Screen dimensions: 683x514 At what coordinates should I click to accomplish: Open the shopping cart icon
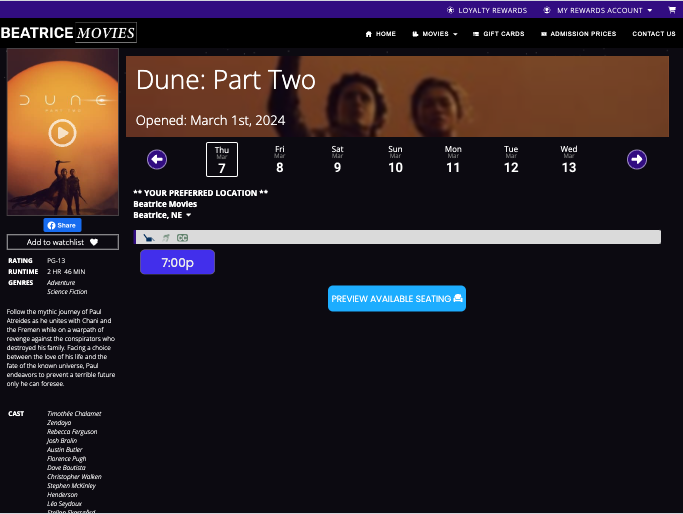point(672,10)
